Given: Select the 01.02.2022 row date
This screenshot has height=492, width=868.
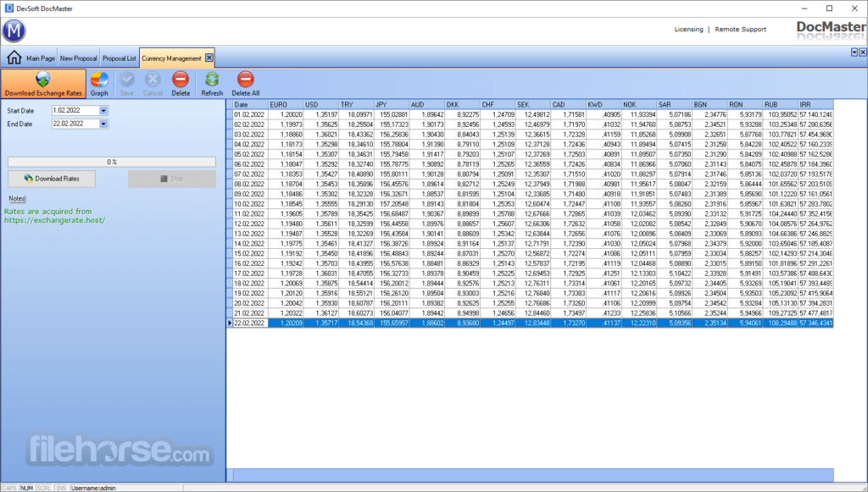Looking at the screenshot, I should 250,114.
